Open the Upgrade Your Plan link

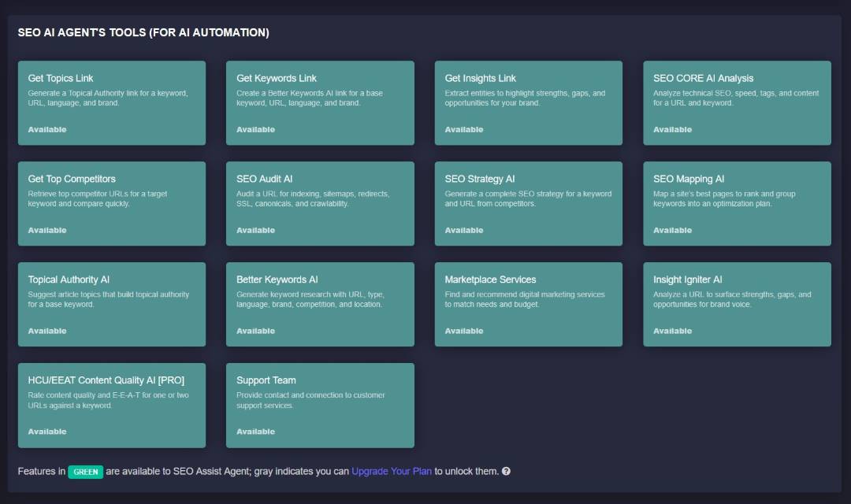click(392, 471)
